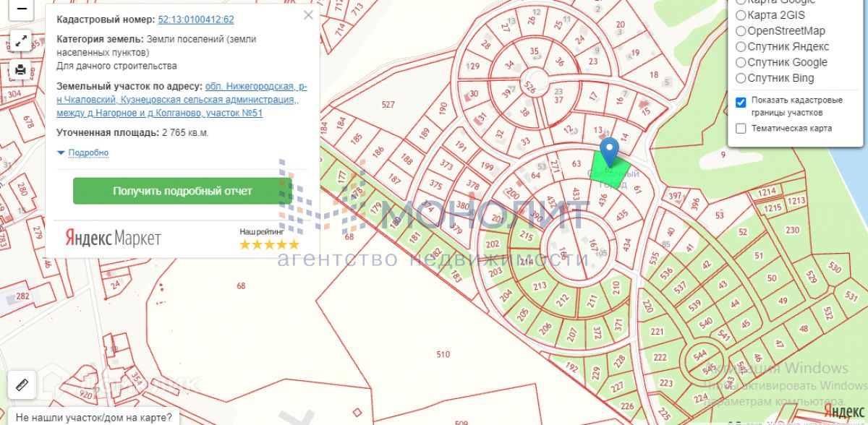Viewport: 868px width, 425px height.
Task: Click parcel 192 on the map
Action: coord(572,367)
